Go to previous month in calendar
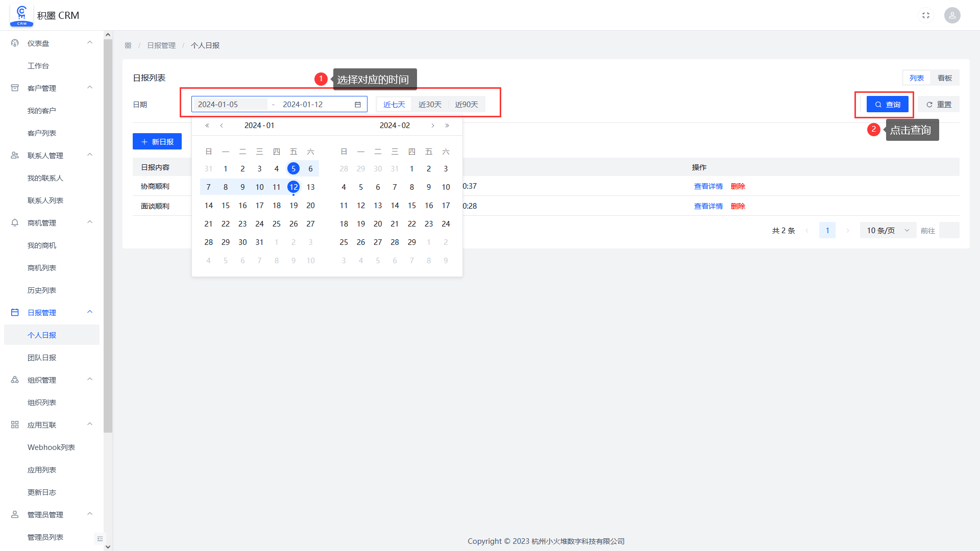980x551 pixels. click(x=222, y=126)
